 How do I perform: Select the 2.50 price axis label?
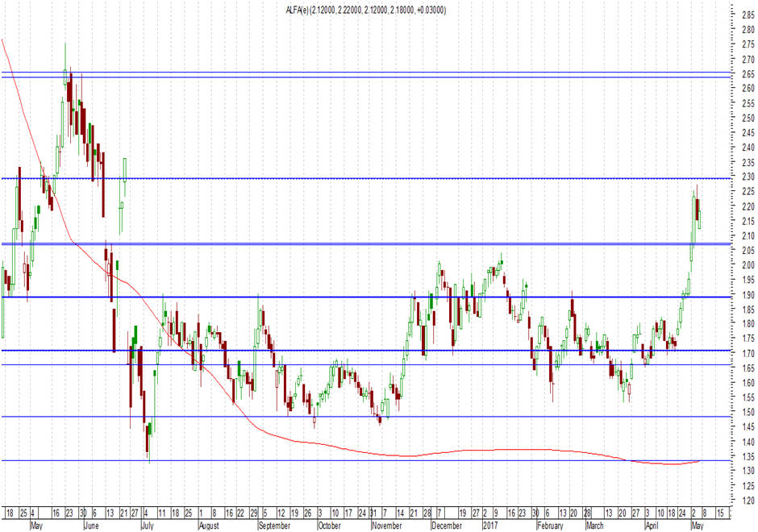click(x=748, y=118)
